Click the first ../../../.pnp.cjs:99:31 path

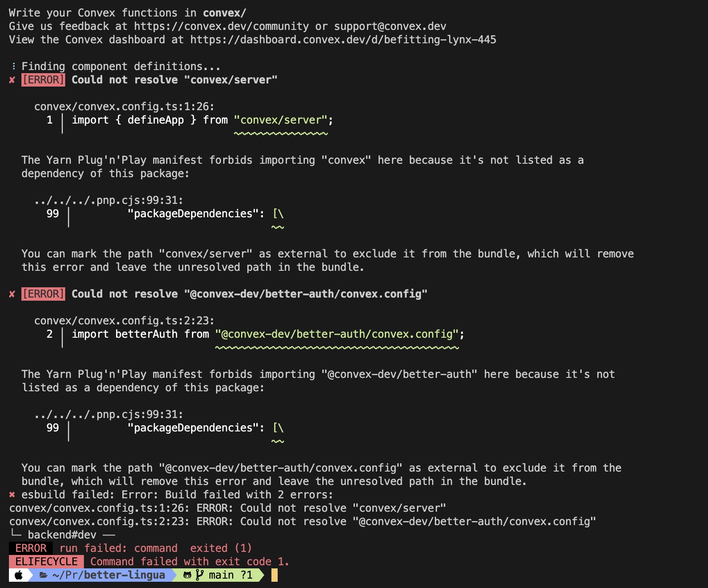108,200
